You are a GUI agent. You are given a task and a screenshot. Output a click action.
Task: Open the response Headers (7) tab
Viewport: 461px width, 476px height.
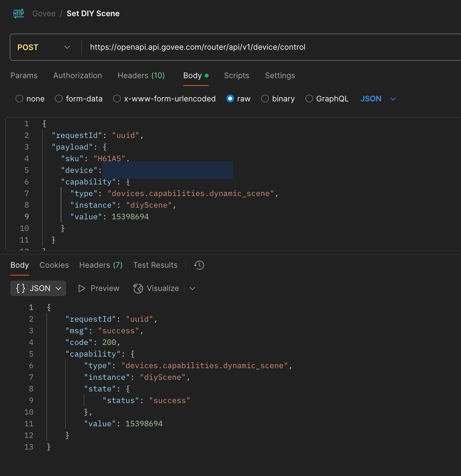pos(101,265)
